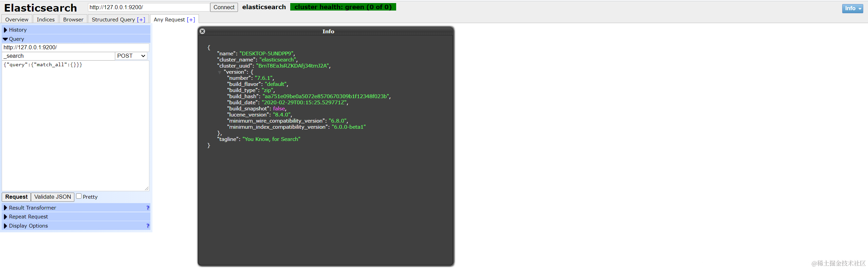
Task: Click the "You Know, for Search" tagline
Action: point(271,139)
